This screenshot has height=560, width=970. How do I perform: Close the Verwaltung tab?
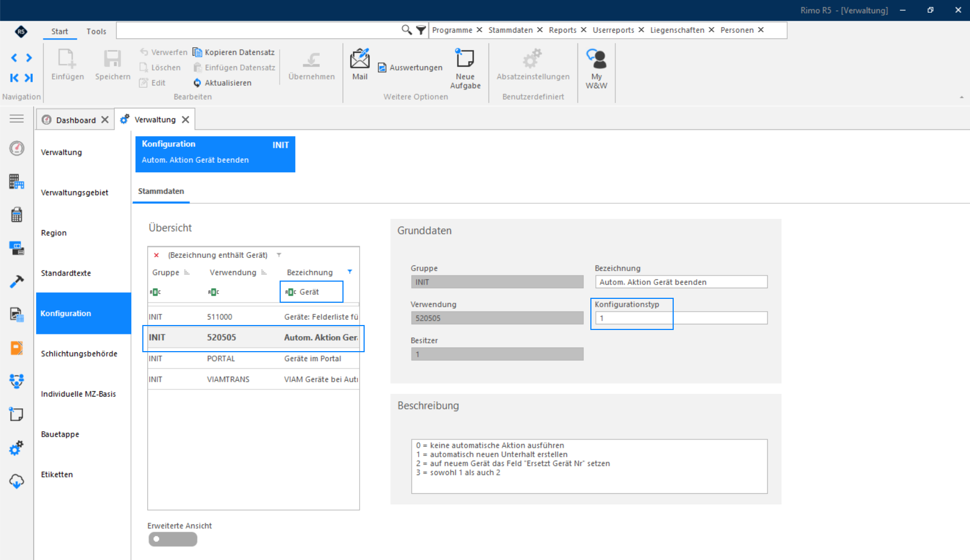click(x=186, y=119)
